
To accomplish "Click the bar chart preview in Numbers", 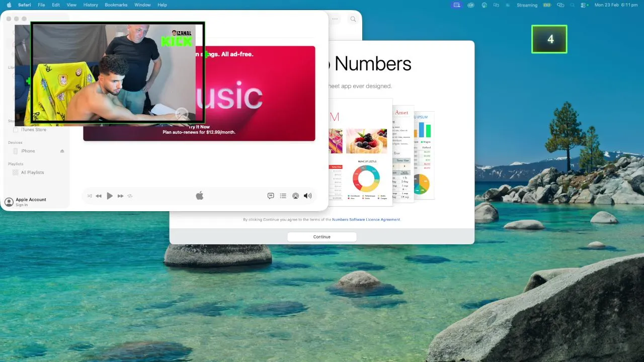I will [423, 130].
